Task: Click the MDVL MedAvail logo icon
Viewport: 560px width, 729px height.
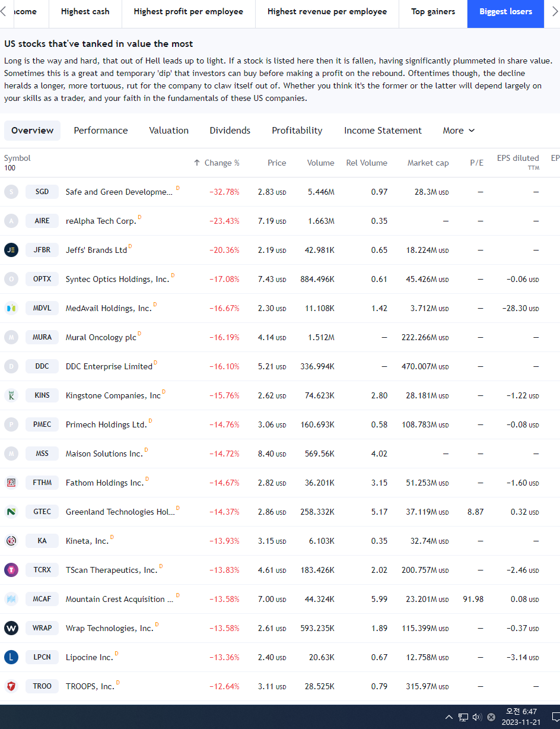Action: [x=11, y=308]
